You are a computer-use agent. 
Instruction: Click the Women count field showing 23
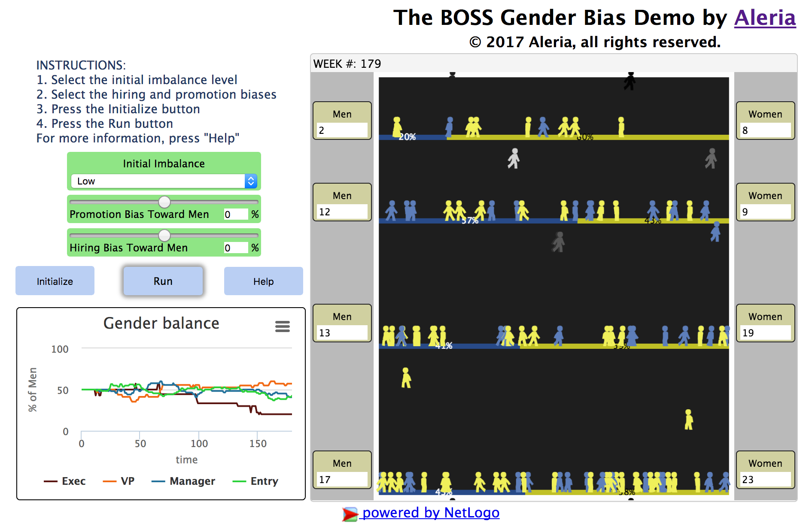coord(766,479)
